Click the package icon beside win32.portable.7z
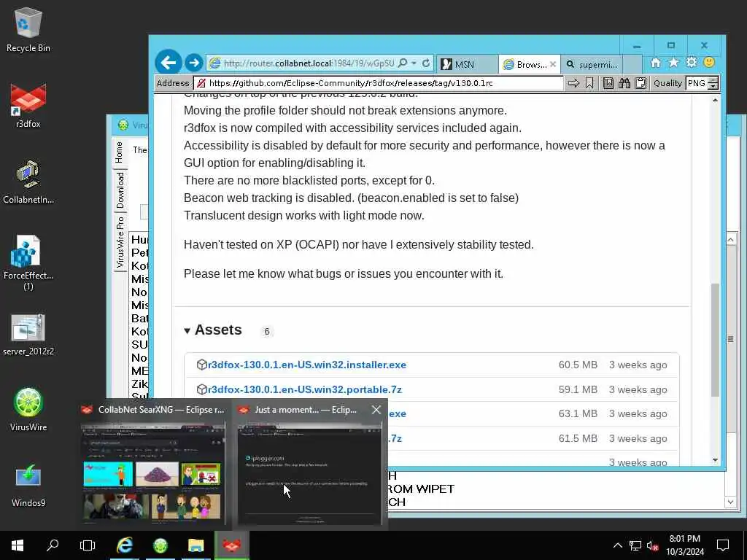 point(201,389)
